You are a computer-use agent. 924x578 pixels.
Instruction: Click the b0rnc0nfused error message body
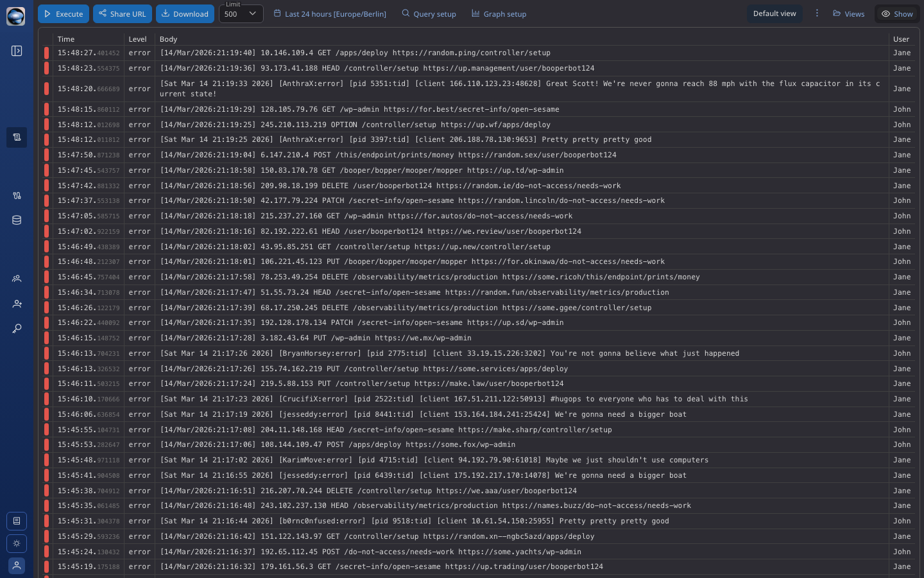414,521
